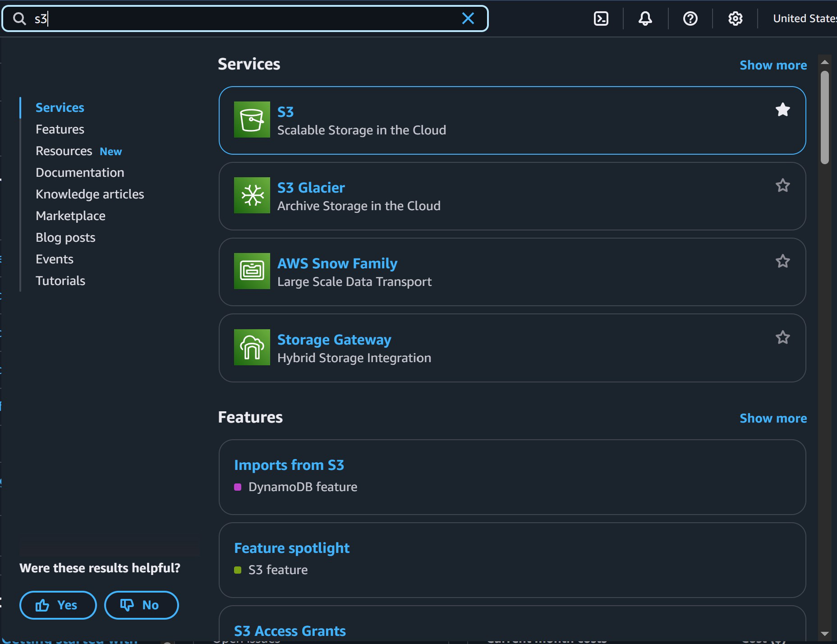The width and height of the screenshot is (837, 644).
Task: Click the S3 bucket service icon
Action: coord(252,120)
